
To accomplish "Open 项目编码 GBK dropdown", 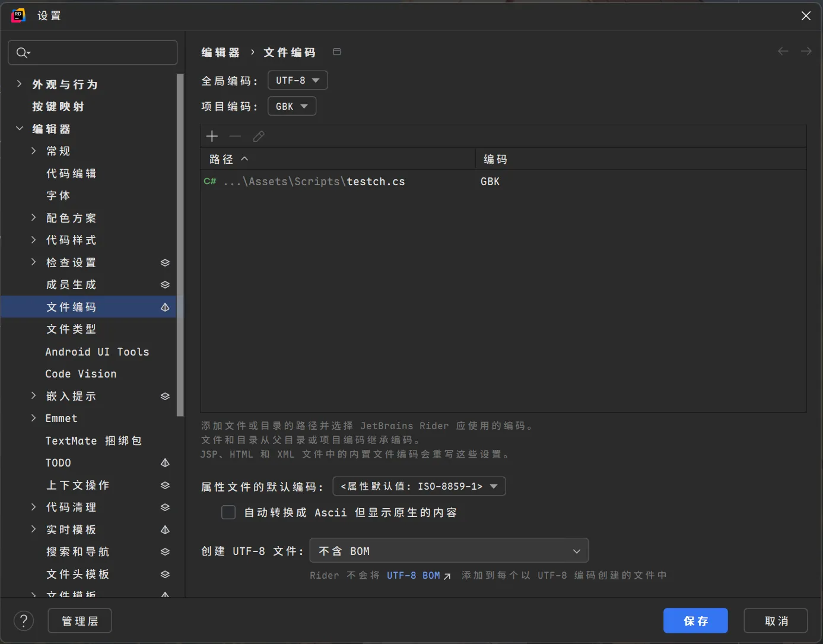I will 291,106.
